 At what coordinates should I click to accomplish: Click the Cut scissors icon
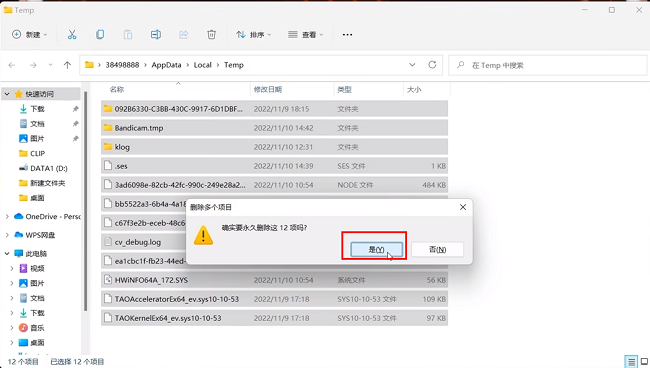[72, 35]
